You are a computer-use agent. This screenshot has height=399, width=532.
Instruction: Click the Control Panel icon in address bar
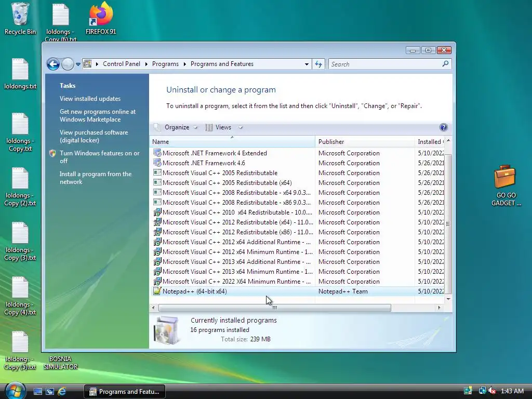(87, 64)
